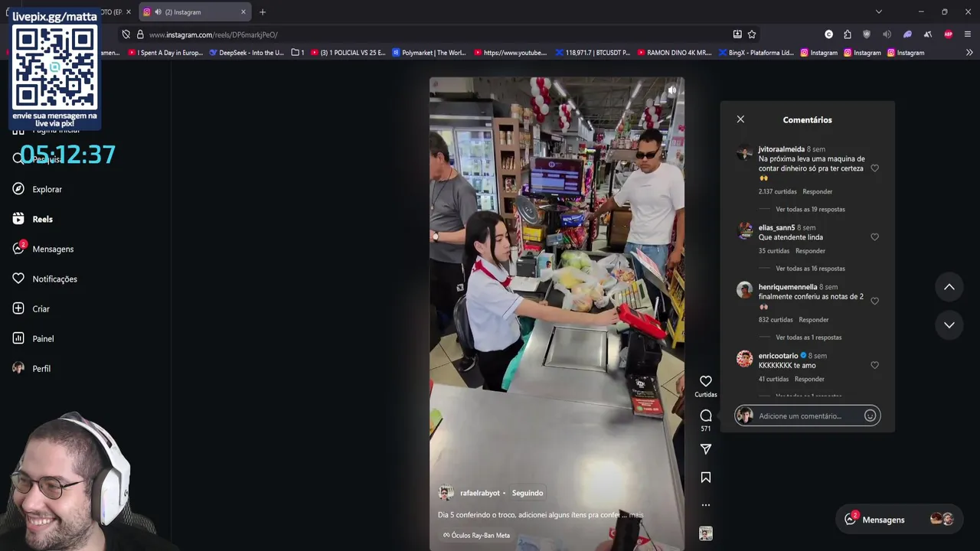The image size is (980, 551).
Task: Close the Instagram tab
Action: tap(243, 12)
